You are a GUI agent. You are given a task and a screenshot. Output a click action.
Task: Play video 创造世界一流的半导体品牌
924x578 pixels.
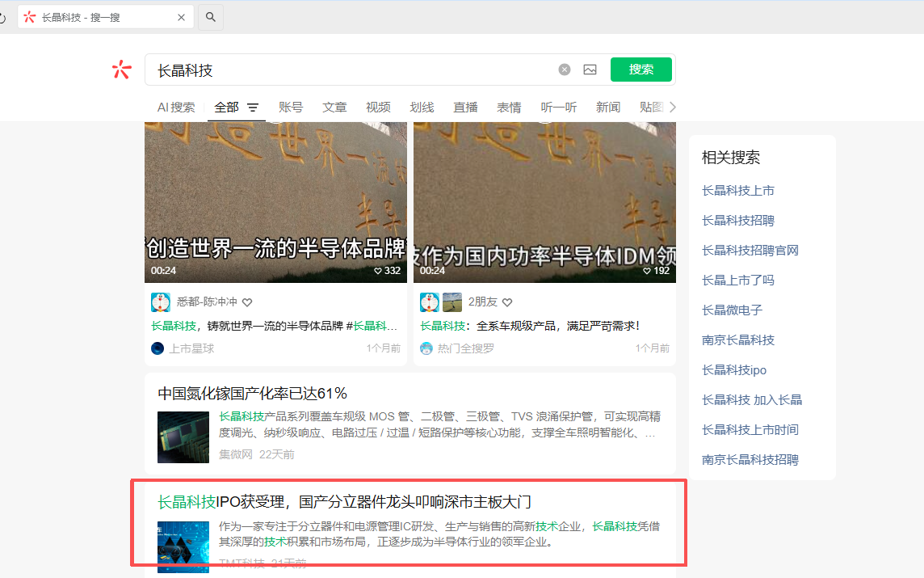click(x=275, y=202)
